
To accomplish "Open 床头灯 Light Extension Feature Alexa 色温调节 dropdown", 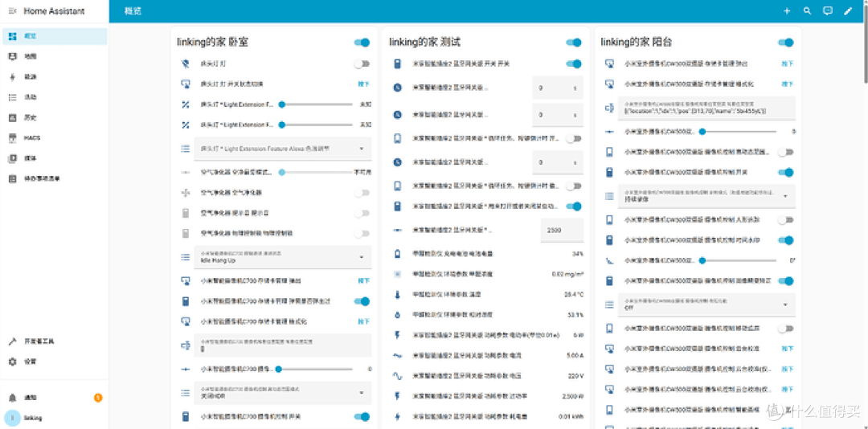I will click(x=282, y=149).
